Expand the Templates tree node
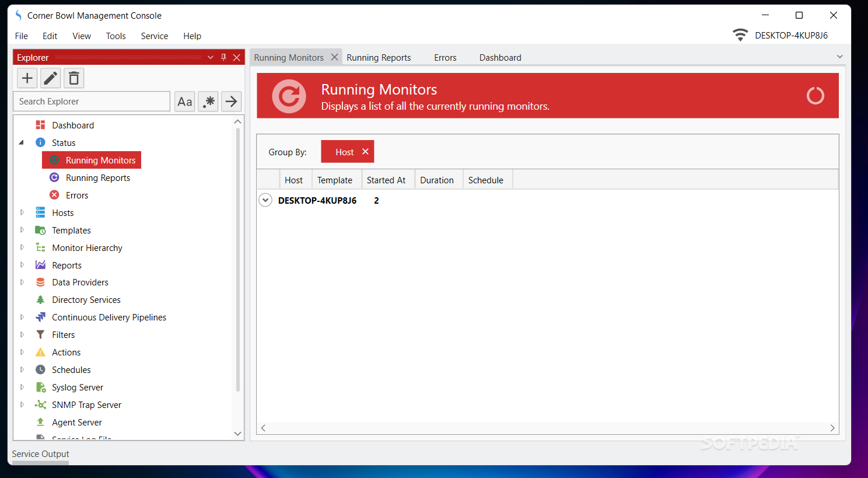 click(x=22, y=230)
